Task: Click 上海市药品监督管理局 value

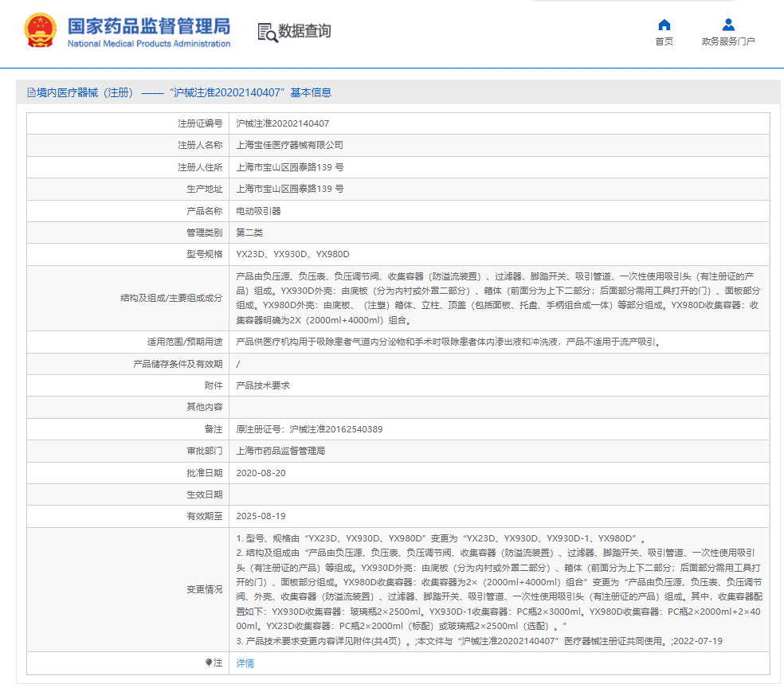Action: click(280, 451)
